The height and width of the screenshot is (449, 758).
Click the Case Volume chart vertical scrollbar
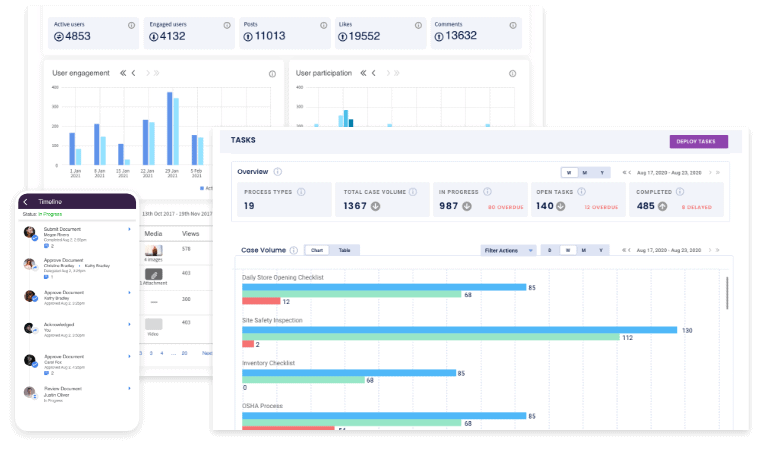pyautogui.click(x=727, y=293)
